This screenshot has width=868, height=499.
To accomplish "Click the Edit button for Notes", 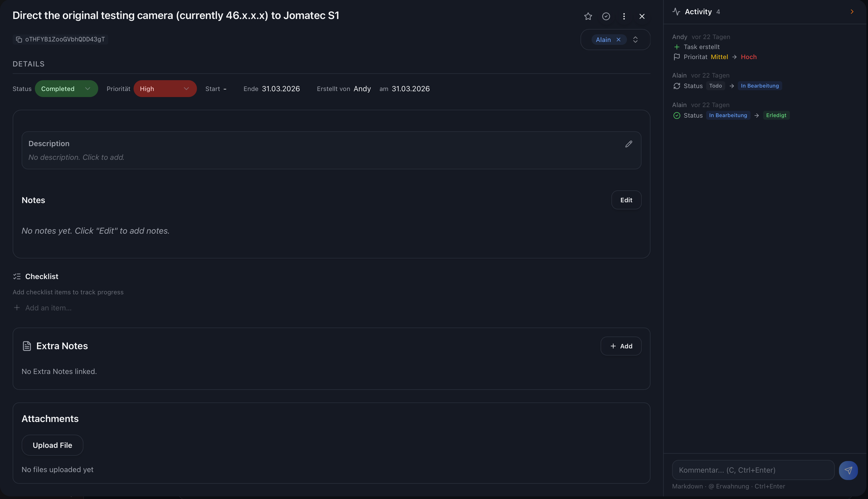I will (626, 200).
